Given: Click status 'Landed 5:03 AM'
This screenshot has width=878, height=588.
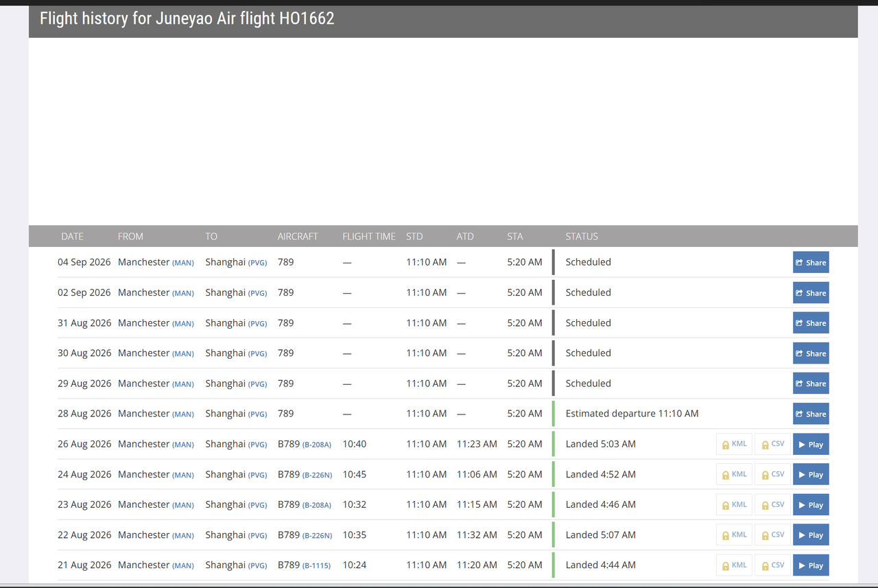Looking at the screenshot, I should (601, 444).
